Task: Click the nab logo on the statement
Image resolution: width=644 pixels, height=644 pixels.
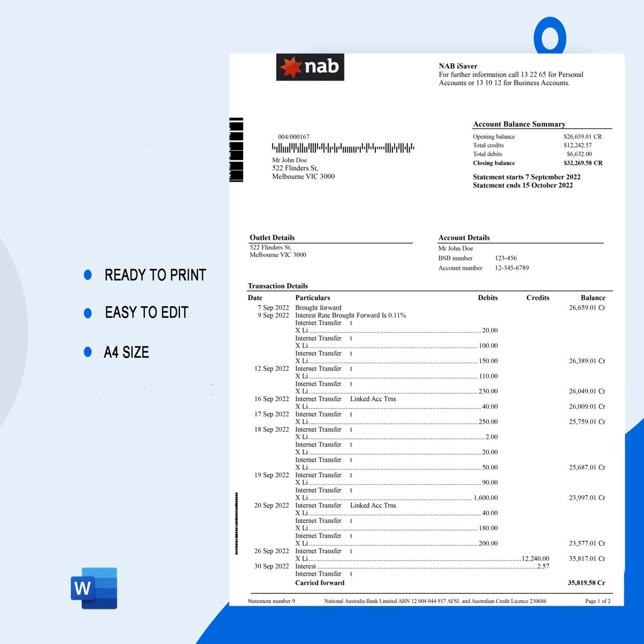Action: [x=310, y=67]
